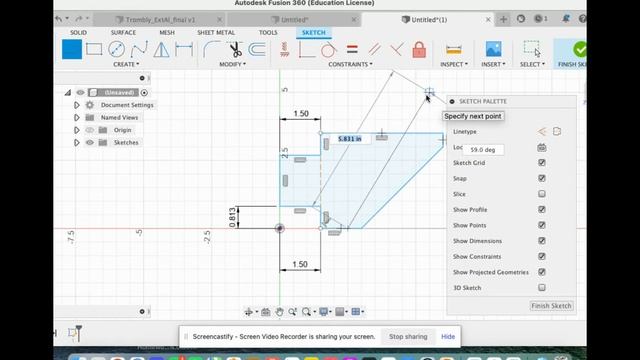640x360 pixels.
Task: Select the Fillet modify tool
Action: click(x=211, y=49)
